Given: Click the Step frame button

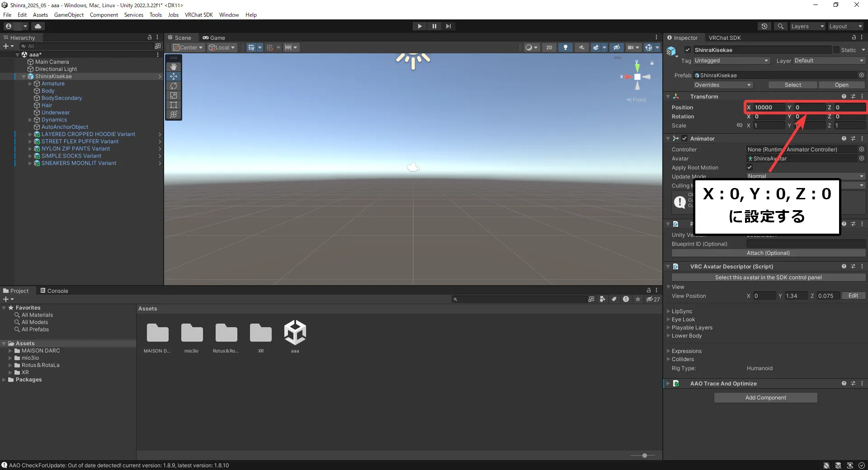Looking at the screenshot, I should click(x=448, y=26).
